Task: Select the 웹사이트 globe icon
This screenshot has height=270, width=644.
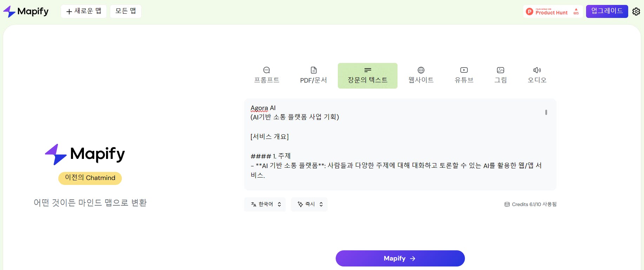Action: click(421, 70)
